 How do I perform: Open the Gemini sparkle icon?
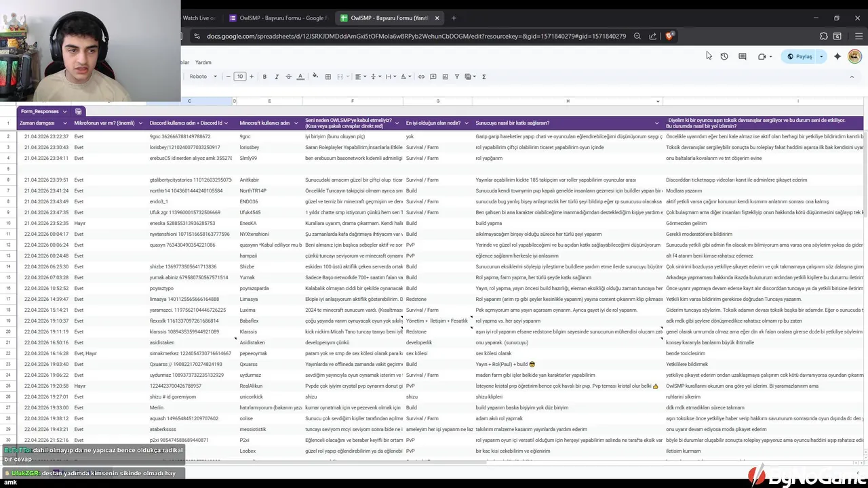click(x=837, y=56)
